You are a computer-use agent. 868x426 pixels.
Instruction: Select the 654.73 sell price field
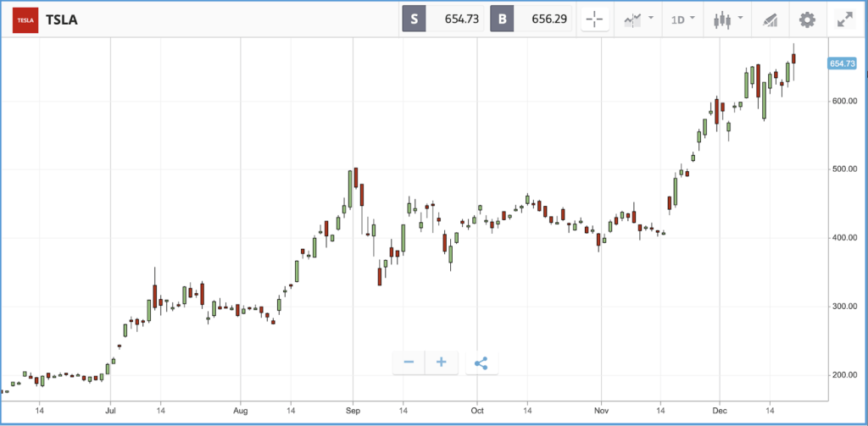click(x=455, y=19)
